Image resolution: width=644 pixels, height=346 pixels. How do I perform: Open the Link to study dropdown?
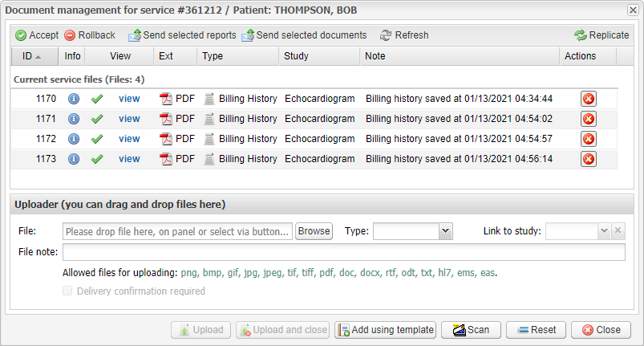[x=604, y=231]
